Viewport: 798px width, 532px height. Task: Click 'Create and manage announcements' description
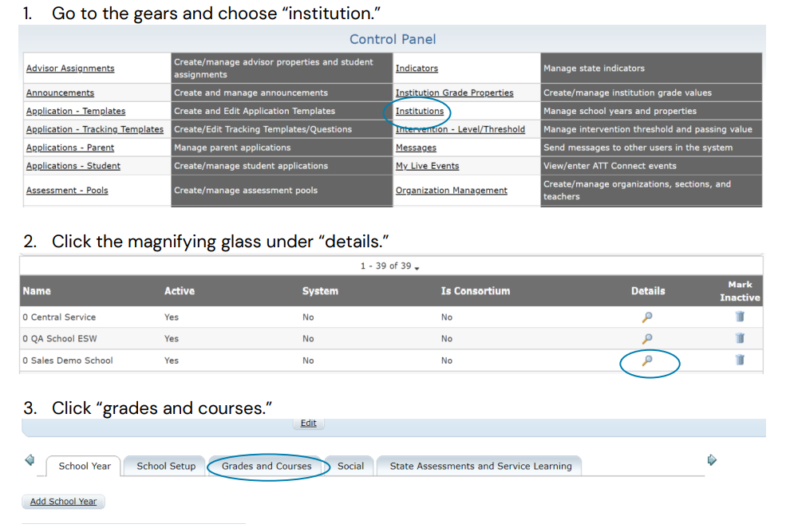[x=251, y=93]
